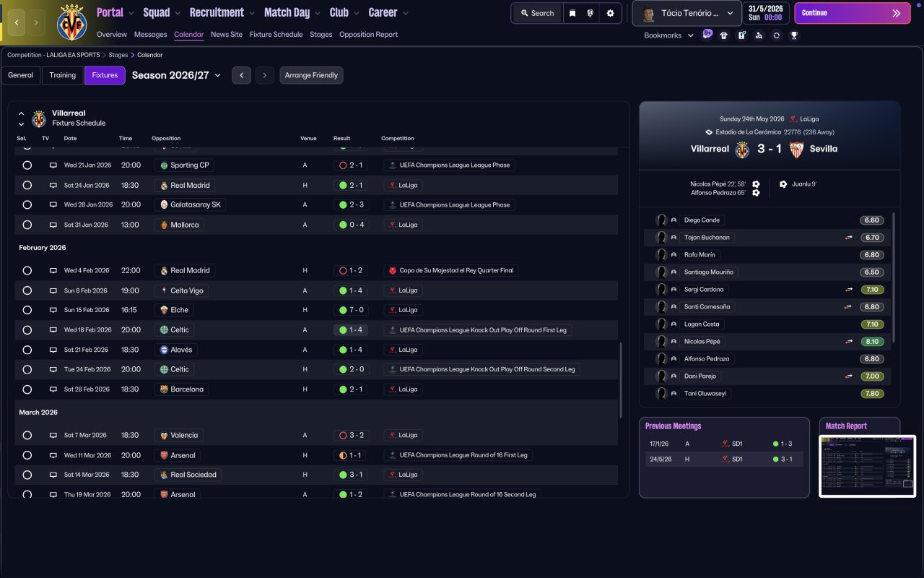
Task: Open the globe icon in the top toolbar
Action: (x=591, y=13)
